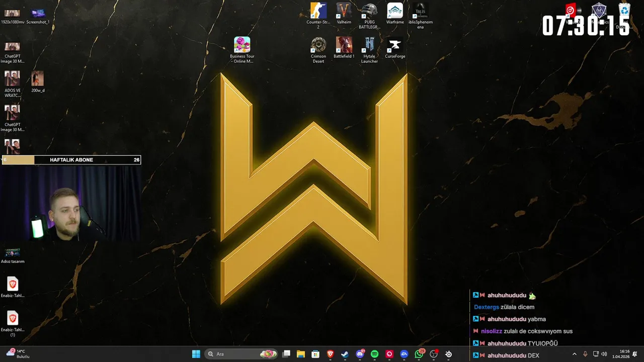The image size is (644, 362).
Task: Click username Dextergs in chat
Action: 486,307
